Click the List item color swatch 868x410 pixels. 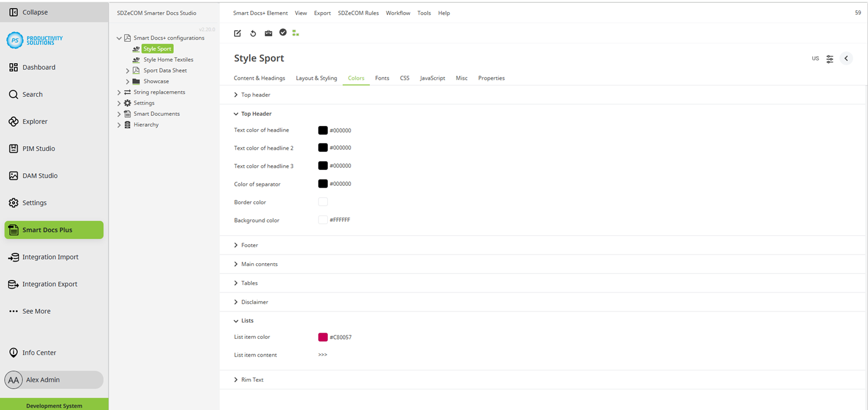[x=323, y=337]
